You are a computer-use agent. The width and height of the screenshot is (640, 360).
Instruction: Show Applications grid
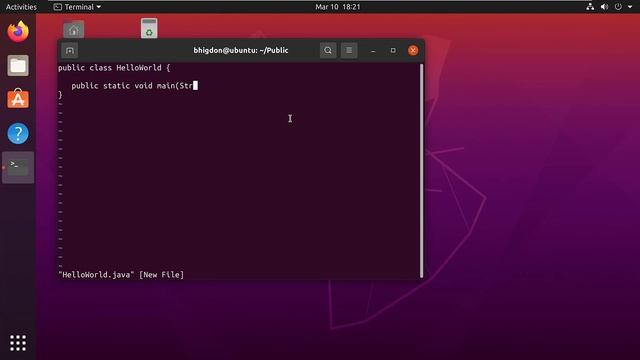click(x=18, y=343)
